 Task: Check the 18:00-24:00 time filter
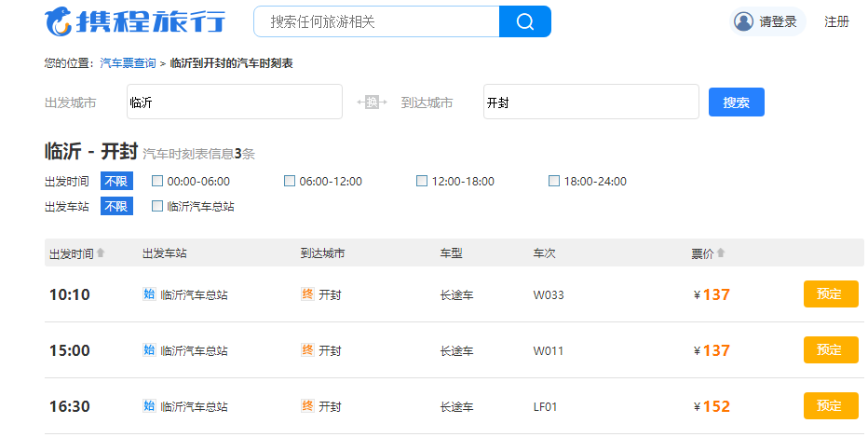[554, 182]
